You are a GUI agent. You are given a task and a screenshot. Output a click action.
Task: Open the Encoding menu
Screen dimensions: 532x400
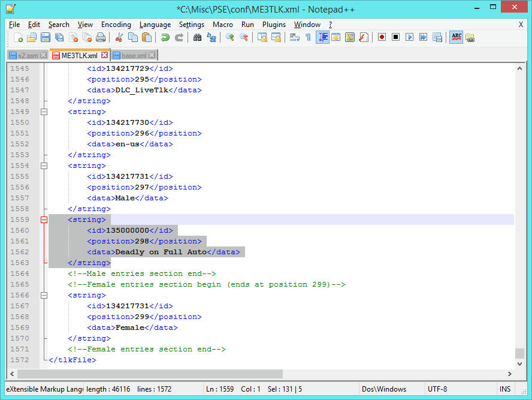pyautogui.click(x=116, y=25)
